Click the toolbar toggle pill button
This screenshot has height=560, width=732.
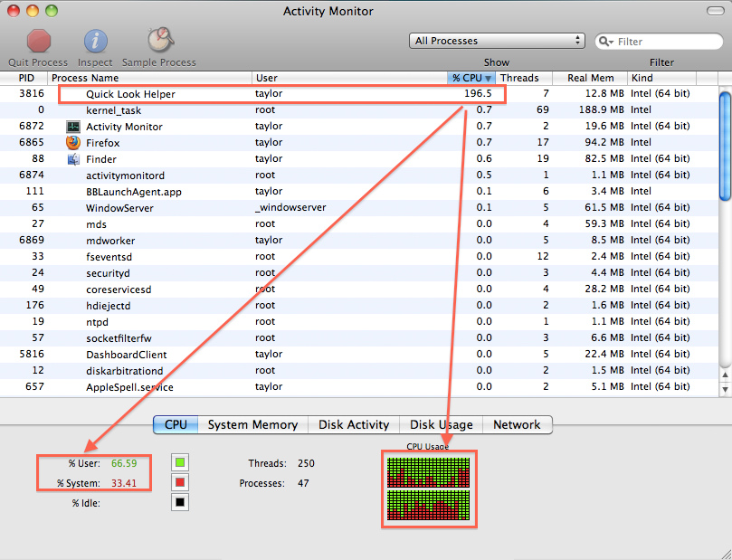coord(715,11)
